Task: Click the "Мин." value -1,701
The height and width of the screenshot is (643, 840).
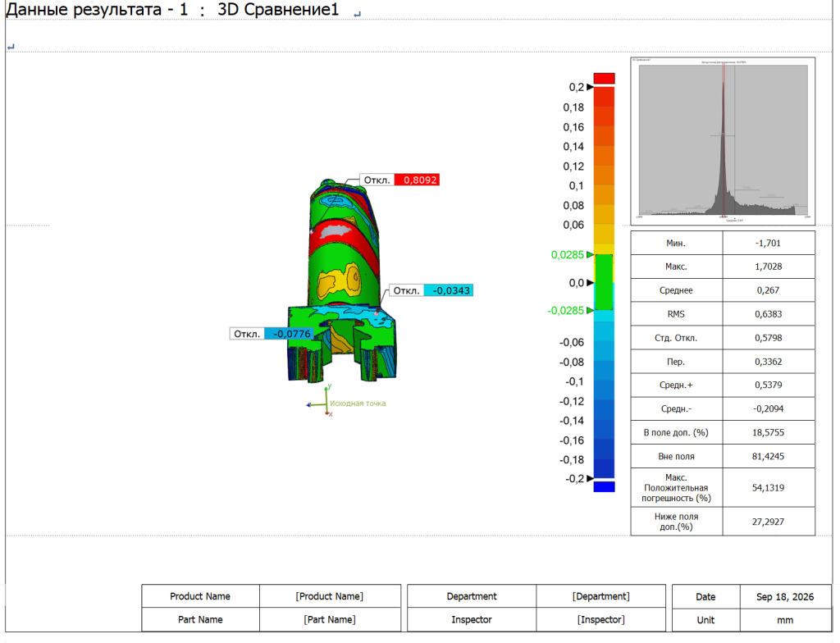Action: point(768,244)
